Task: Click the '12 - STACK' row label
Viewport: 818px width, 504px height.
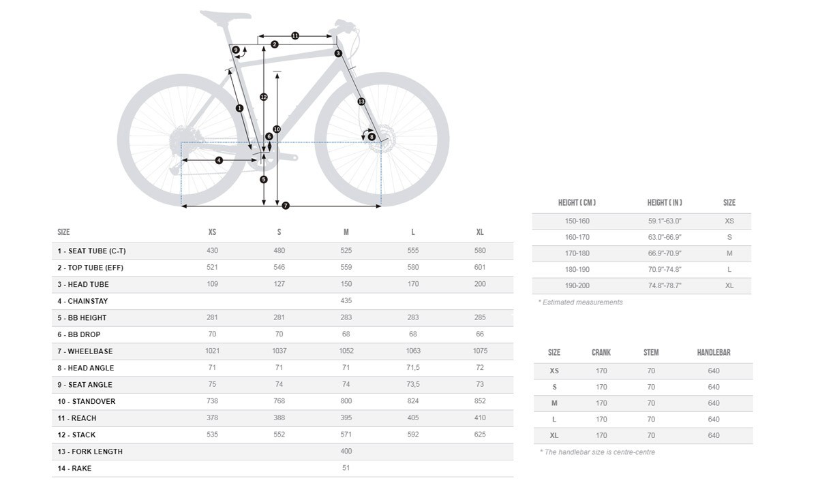Action: pyautogui.click(x=76, y=435)
